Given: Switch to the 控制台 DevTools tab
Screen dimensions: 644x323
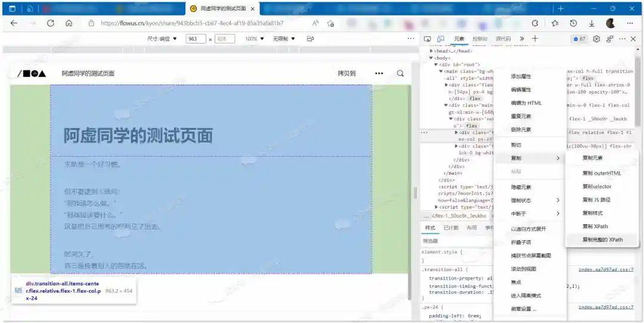Looking at the screenshot, I should (x=479, y=39).
